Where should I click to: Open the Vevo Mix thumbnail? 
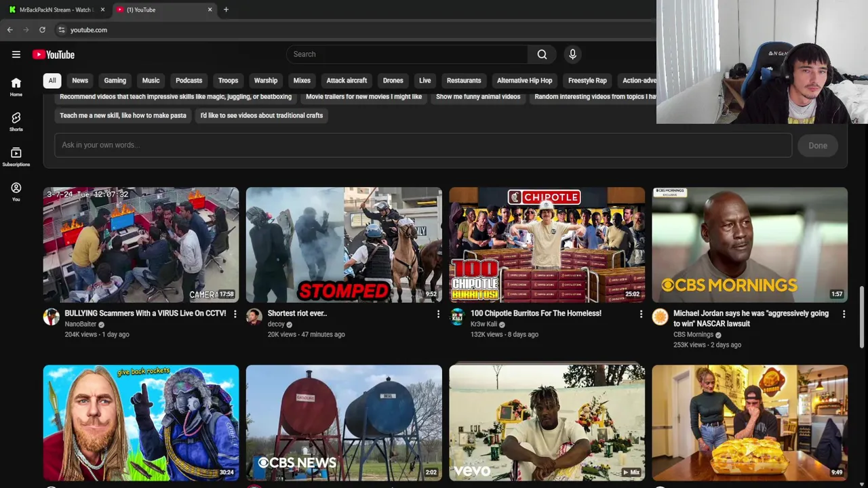click(547, 423)
